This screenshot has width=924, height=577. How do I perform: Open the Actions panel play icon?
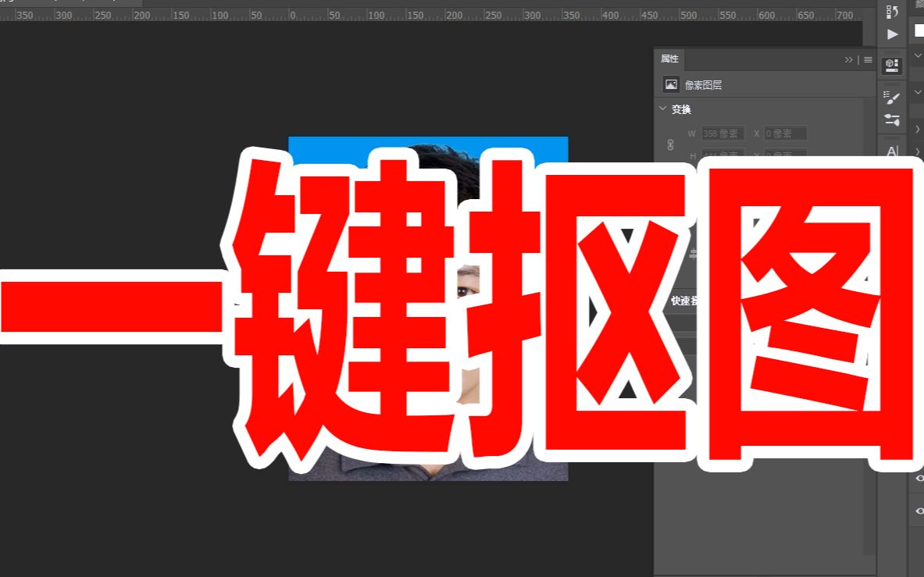(891, 34)
